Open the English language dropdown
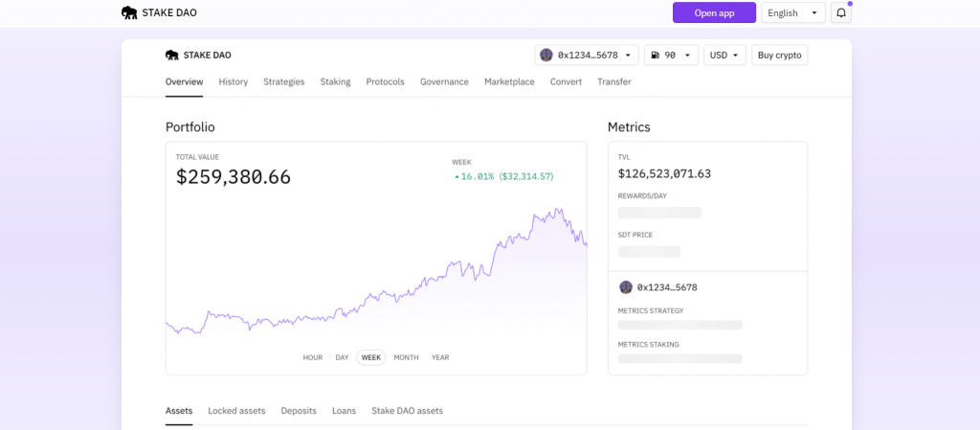This screenshot has height=430, width=980. (x=793, y=13)
